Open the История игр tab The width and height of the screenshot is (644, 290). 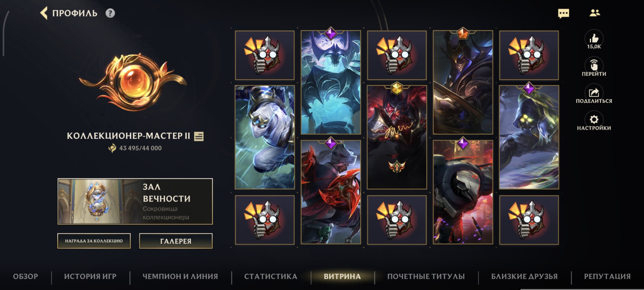(90, 276)
